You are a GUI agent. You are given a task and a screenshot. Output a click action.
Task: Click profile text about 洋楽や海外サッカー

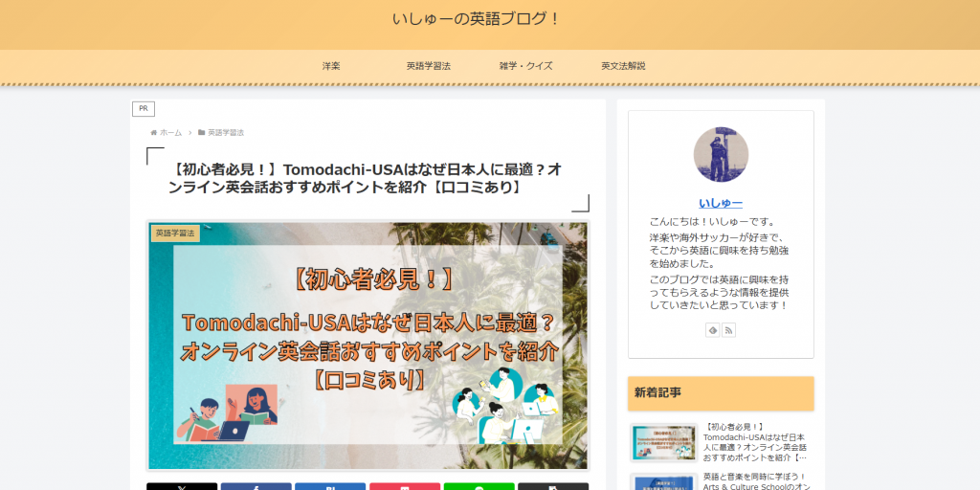719,251
